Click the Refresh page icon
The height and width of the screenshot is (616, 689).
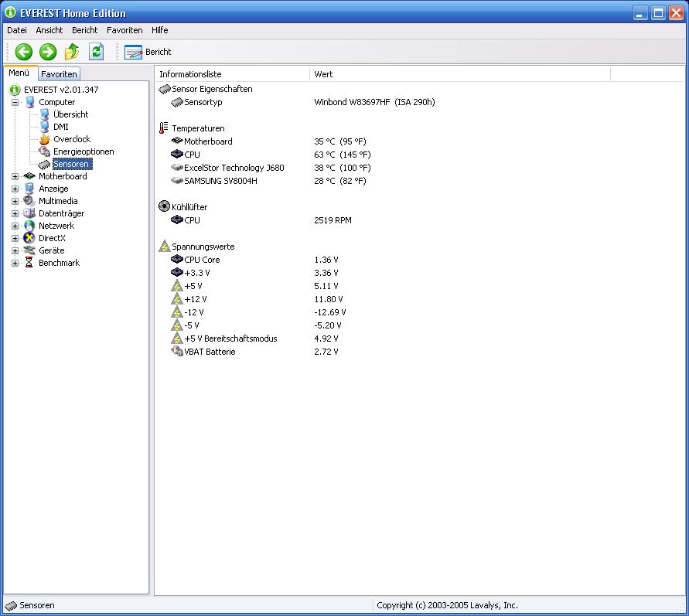pyautogui.click(x=96, y=52)
